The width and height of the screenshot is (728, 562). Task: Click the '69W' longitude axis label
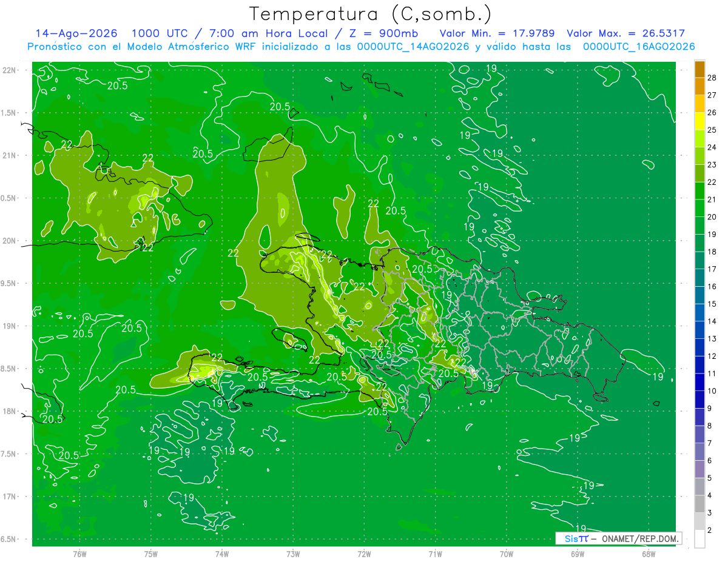(578, 554)
